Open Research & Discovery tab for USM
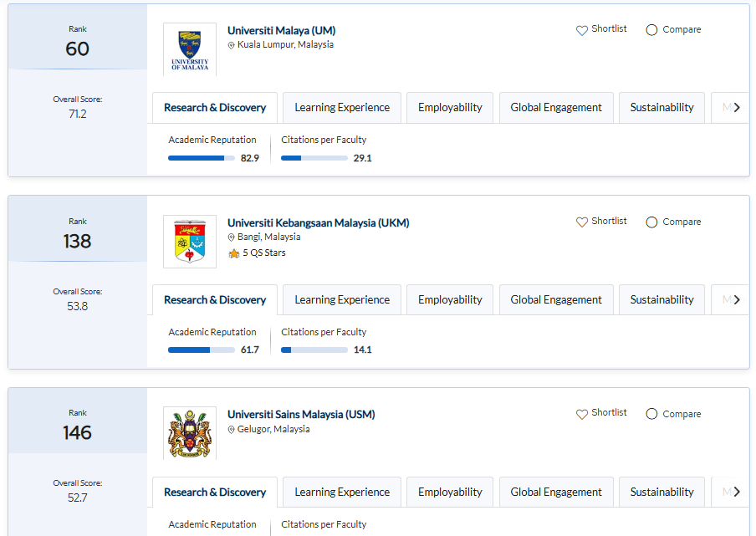Screen dimensions: 756x536 click(x=215, y=493)
